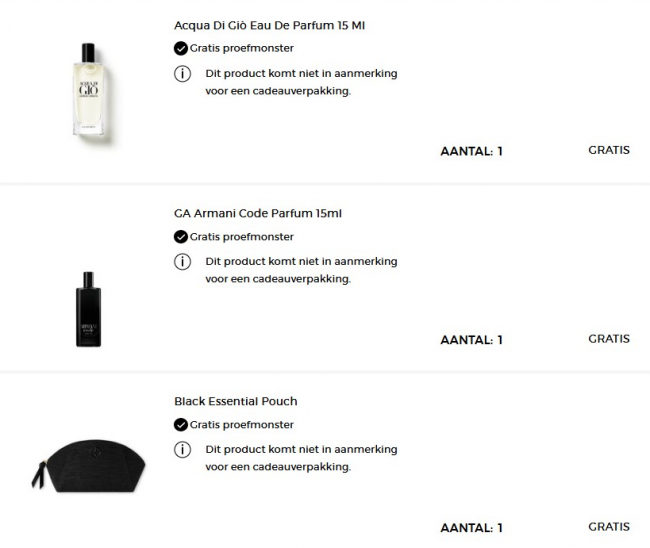
Task: Click the GRATIS price for Armani Code Parfum
Action: pyautogui.click(x=608, y=338)
